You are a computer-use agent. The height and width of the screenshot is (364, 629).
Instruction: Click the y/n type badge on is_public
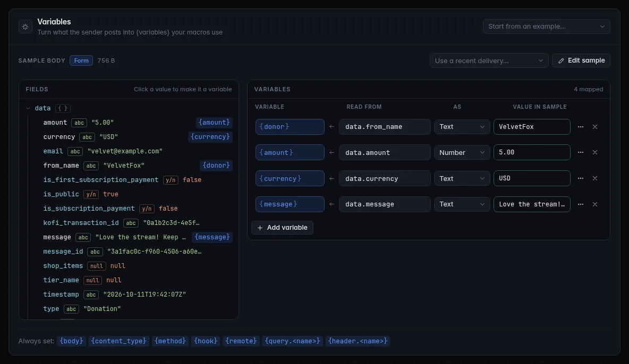tap(91, 194)
